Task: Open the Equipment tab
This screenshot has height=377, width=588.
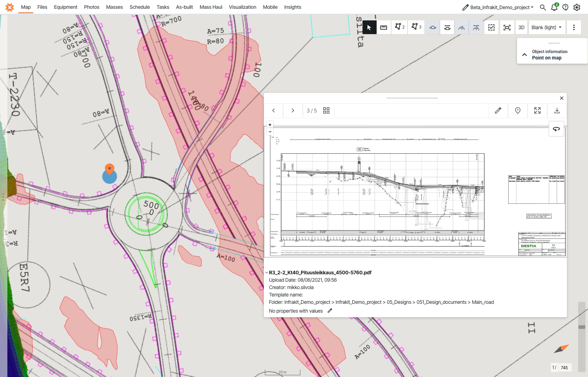Action: tap(66, 7)
